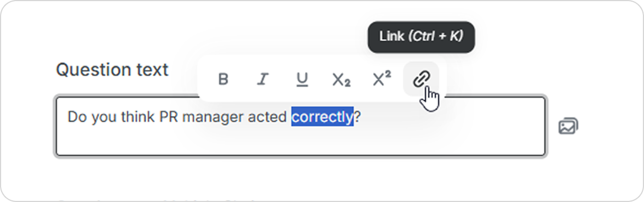Apply subscript formatting
The height and width of the screenshot is (202, 644).
341,78
